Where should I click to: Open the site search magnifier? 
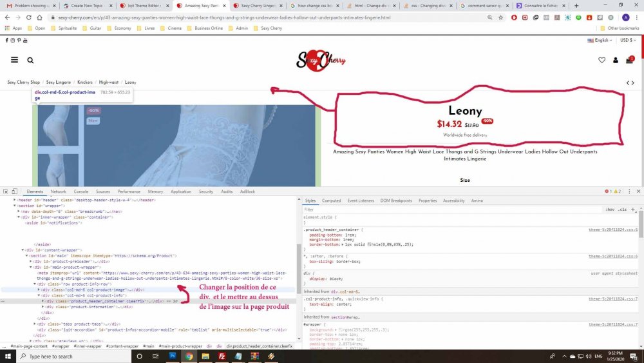(x=30, y=61)
